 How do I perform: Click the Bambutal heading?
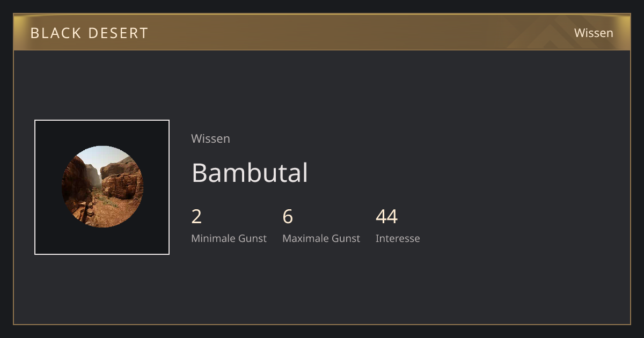click(x=250, y=173)
